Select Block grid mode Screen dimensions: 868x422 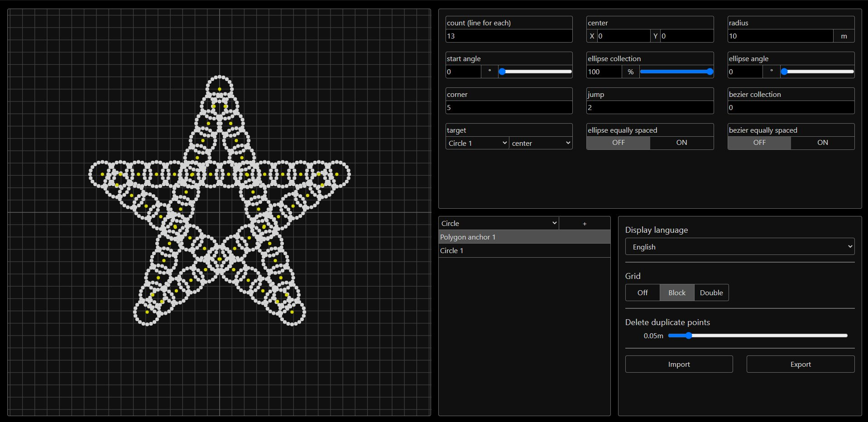(677, 293)
